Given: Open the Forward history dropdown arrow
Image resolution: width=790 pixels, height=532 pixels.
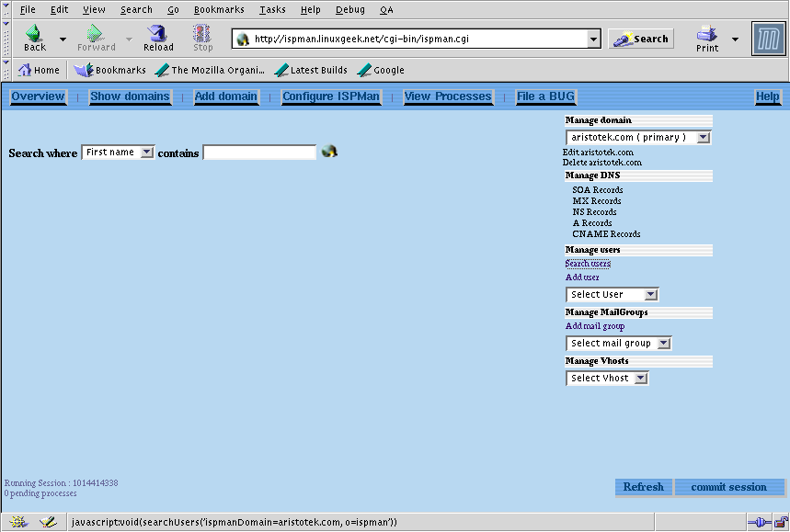Looking at the screenshot, I should (129, 39).
